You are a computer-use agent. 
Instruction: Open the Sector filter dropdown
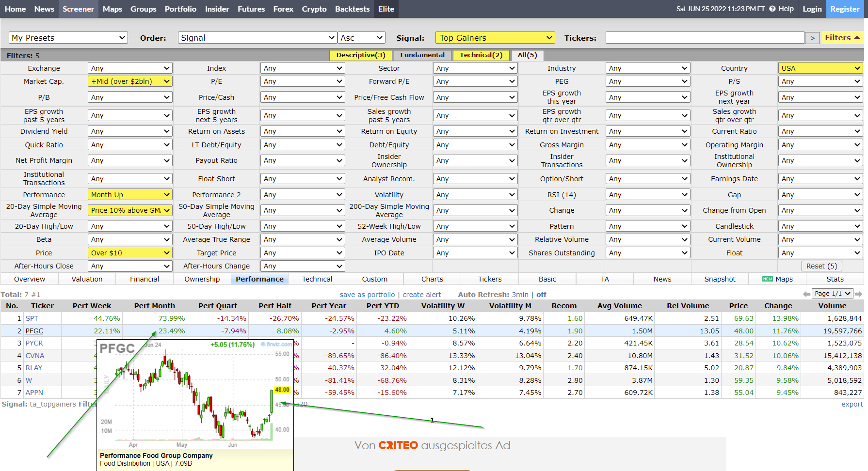point(475,68)
